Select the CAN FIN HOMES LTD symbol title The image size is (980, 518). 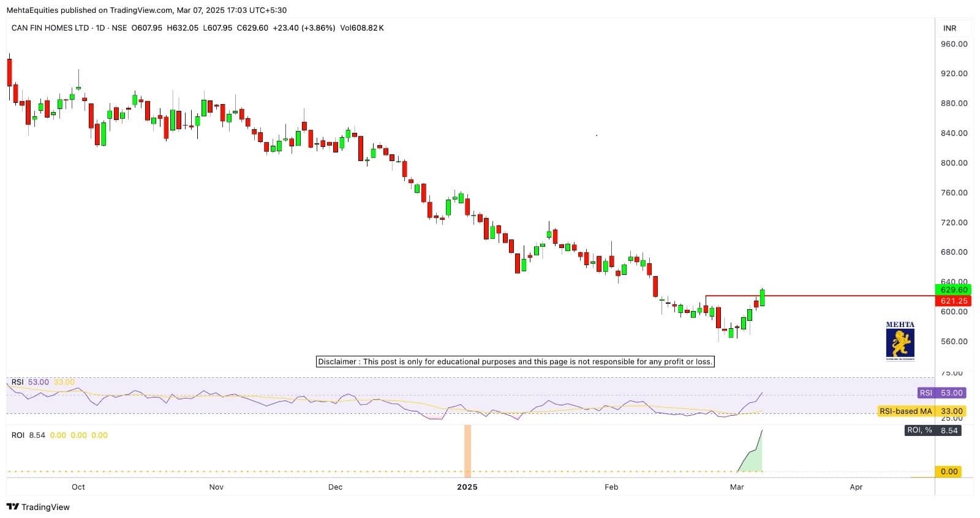50,28
